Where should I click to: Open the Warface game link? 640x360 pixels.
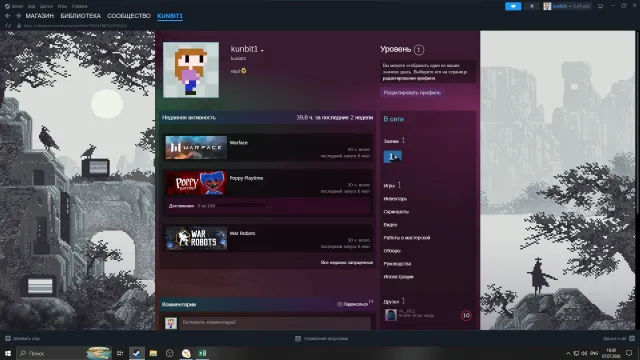tap(239, 142)
